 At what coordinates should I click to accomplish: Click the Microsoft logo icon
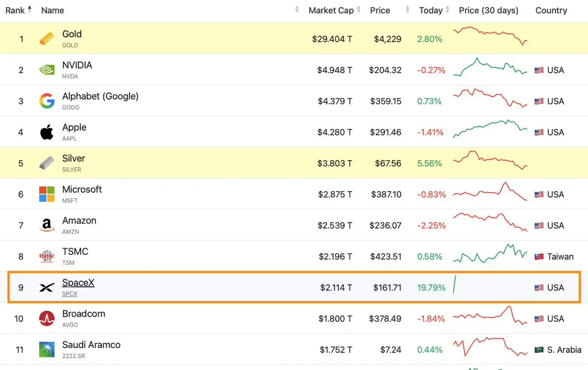pyautogui.click(x=47, y=194)
